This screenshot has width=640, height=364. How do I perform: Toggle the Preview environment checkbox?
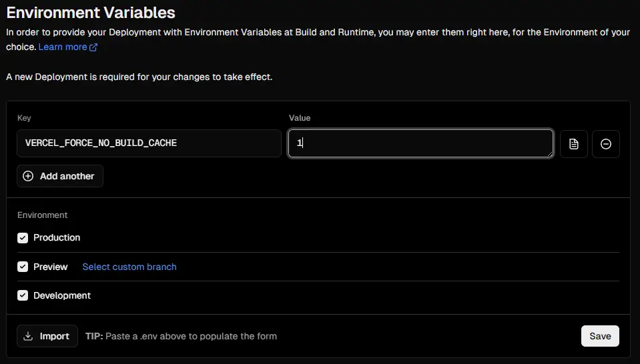23,267
